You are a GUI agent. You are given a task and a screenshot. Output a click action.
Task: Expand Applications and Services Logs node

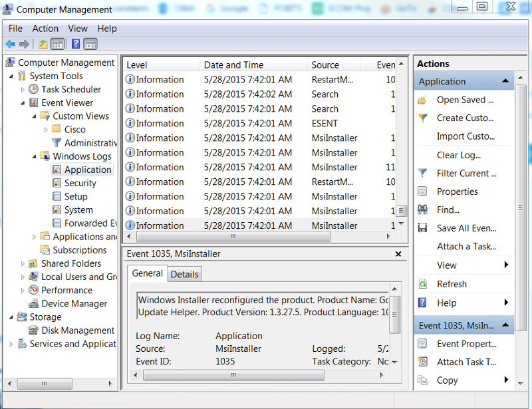pos(35,237)
